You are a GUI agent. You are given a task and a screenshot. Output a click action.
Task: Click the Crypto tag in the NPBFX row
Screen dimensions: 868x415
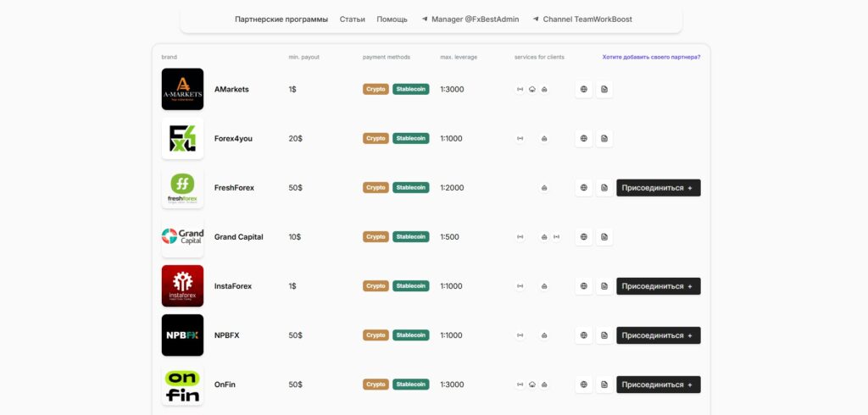point(376,335)
